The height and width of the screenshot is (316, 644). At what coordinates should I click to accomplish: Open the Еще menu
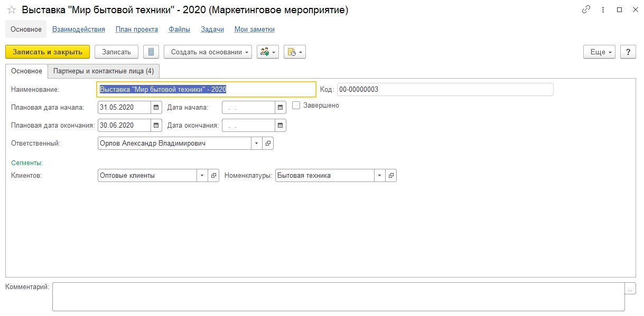point(599,52)
